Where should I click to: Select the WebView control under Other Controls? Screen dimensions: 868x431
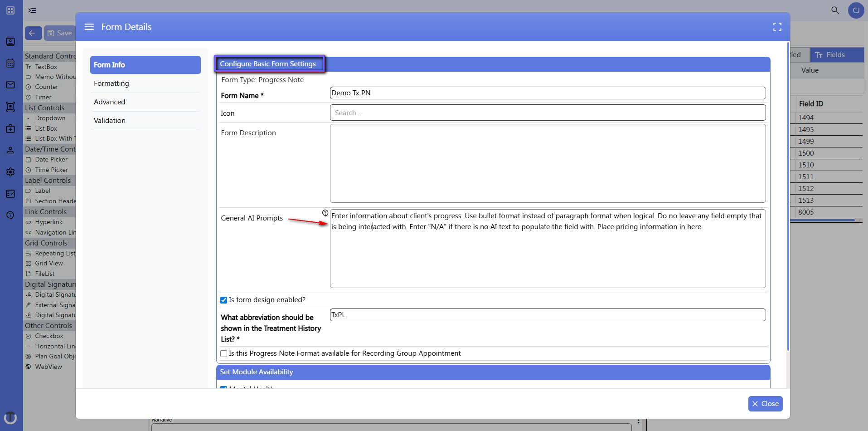point(48,367)
